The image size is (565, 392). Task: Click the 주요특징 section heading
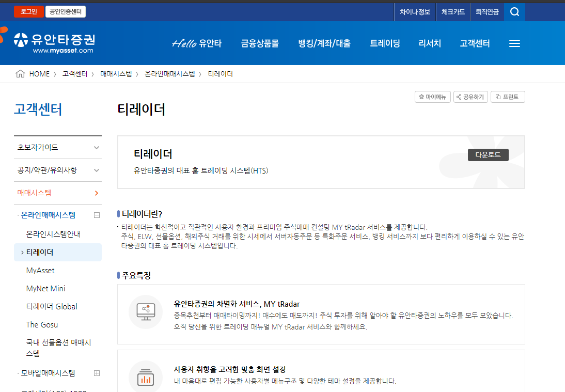(x=136, y=276)
